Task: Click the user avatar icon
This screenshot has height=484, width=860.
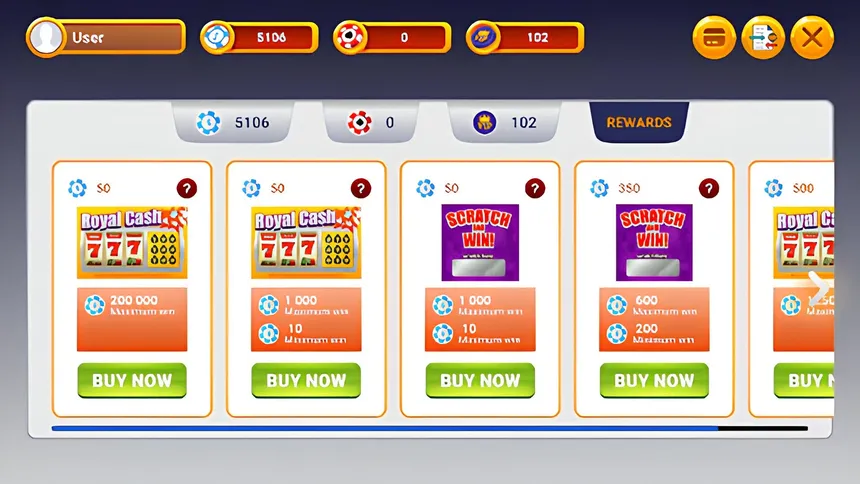Action: (x=46, y=37)
